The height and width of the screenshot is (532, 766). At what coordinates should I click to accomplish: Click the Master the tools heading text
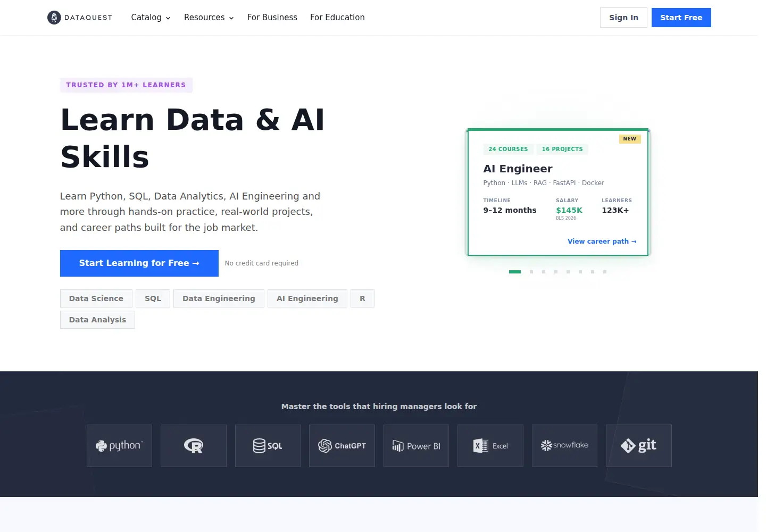pos(379,406)
